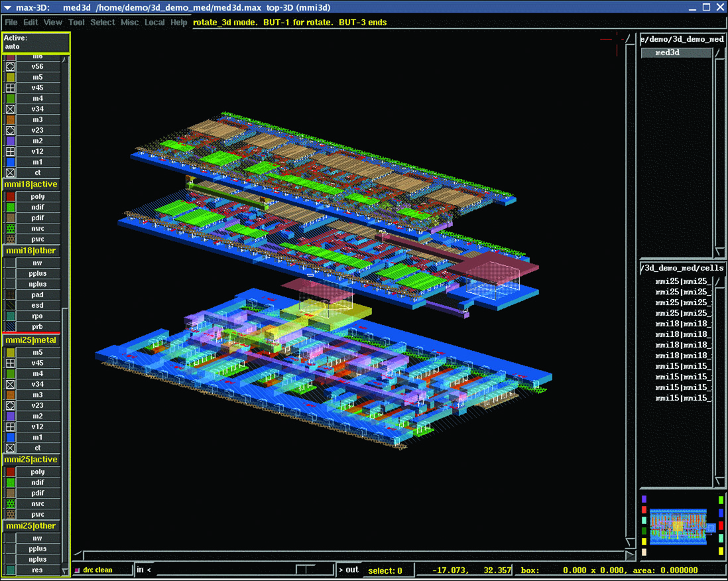The height and width of the screenshot is (581, 728).
Task: Click the v56 via layer icon
Action: point(10,67)
